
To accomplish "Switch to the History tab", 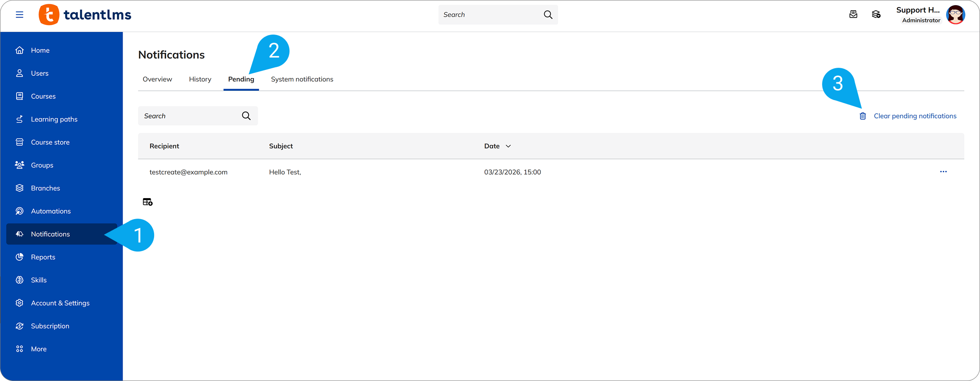I will pos(200,79).
